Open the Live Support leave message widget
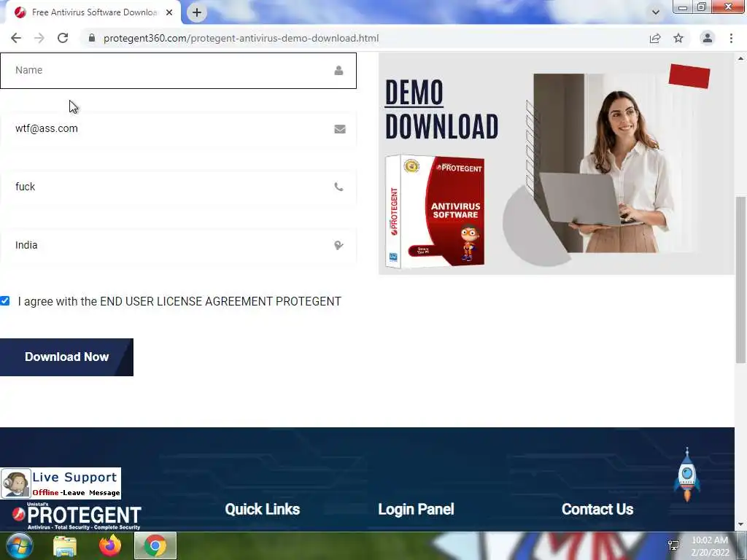This screenshot has height=560, width=747. (x=61, y=483)
